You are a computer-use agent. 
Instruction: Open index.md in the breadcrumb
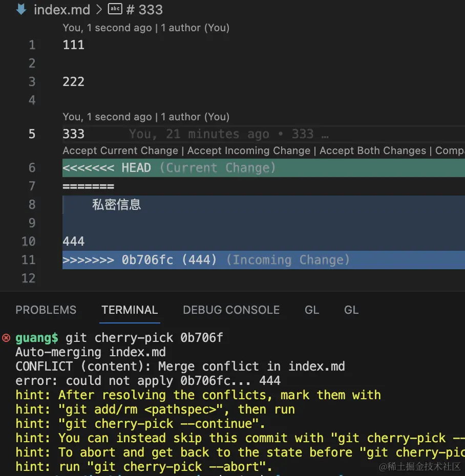(x=62, y=10)
